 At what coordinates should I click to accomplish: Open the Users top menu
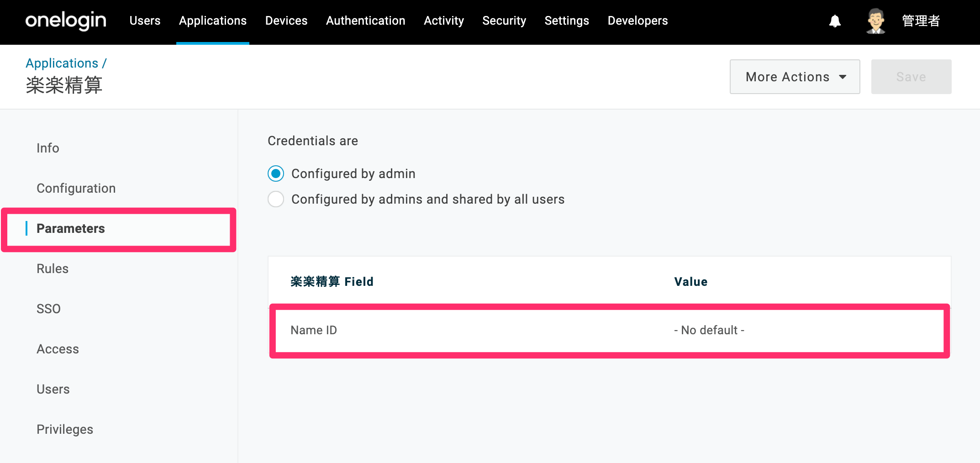point(145,21)
